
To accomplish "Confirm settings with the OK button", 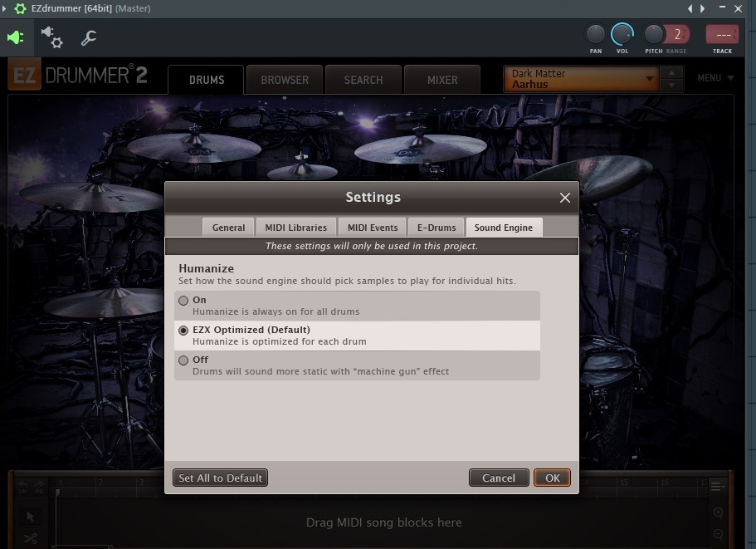I will (552, 478).
